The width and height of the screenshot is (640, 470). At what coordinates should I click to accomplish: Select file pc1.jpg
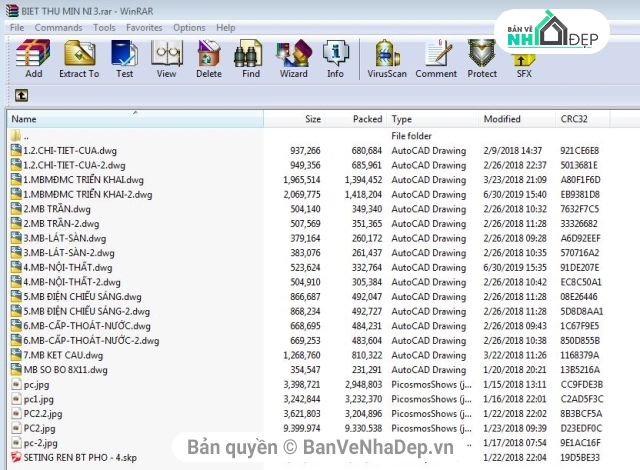click(x=39, y=399)
